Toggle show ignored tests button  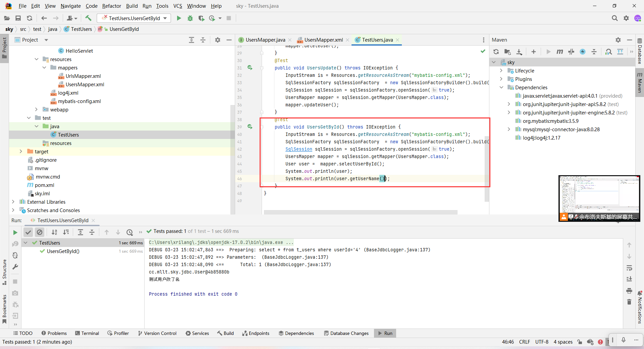pos(40,232)
